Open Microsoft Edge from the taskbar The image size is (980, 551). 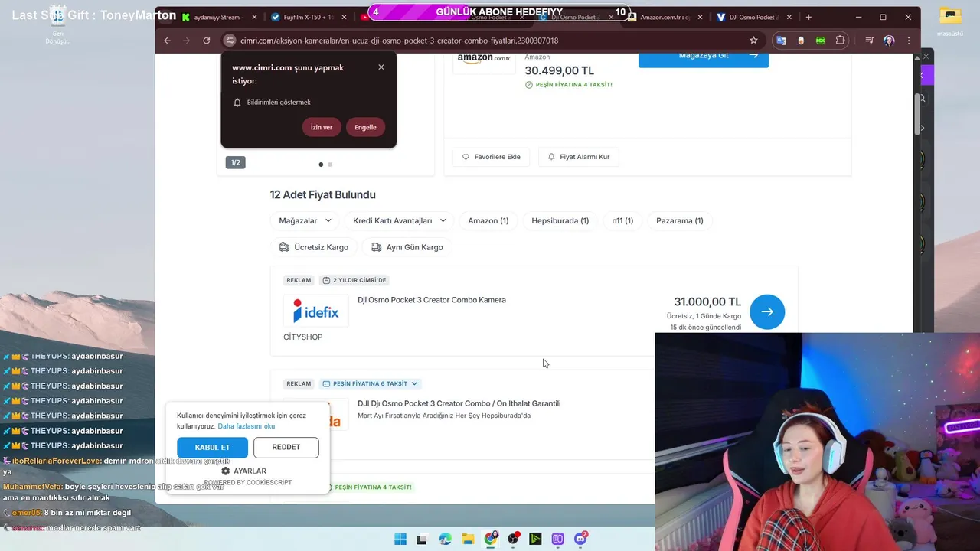click(x=446, y=539)
